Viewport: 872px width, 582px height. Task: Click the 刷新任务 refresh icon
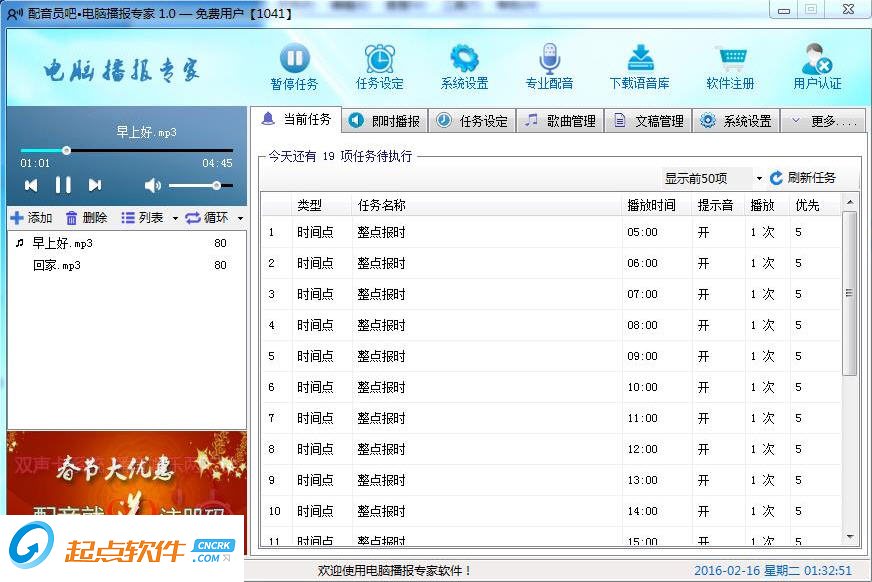click(776, 178)
